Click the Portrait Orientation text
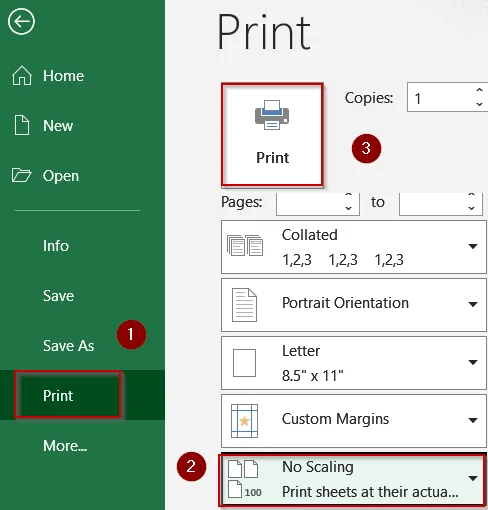The image size is (488, 510). (345, 303)
